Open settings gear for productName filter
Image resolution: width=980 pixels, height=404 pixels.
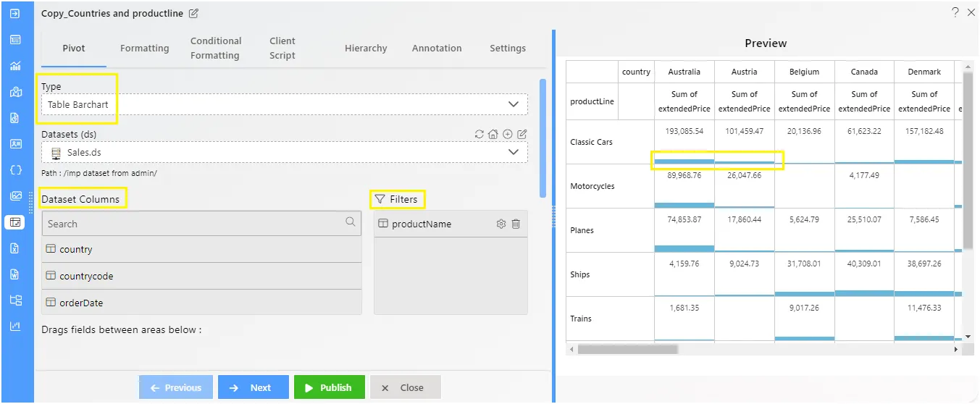[501, 224]
